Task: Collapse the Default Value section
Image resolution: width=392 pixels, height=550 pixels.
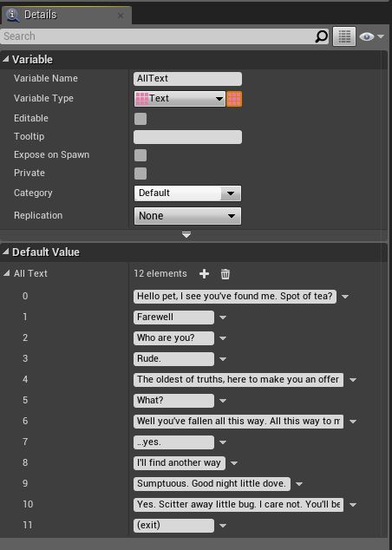Action: 5,252
